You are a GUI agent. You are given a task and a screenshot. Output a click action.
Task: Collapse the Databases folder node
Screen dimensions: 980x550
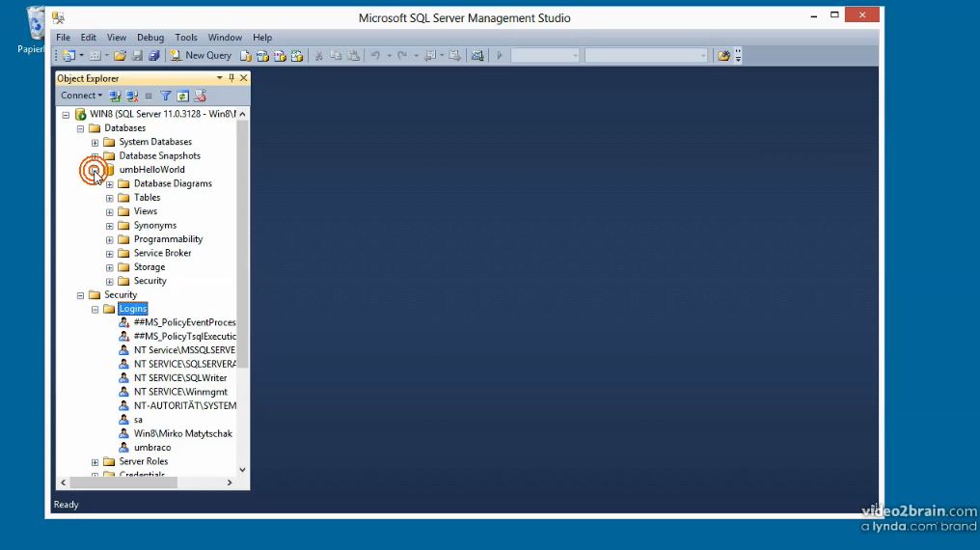[80, 128]
